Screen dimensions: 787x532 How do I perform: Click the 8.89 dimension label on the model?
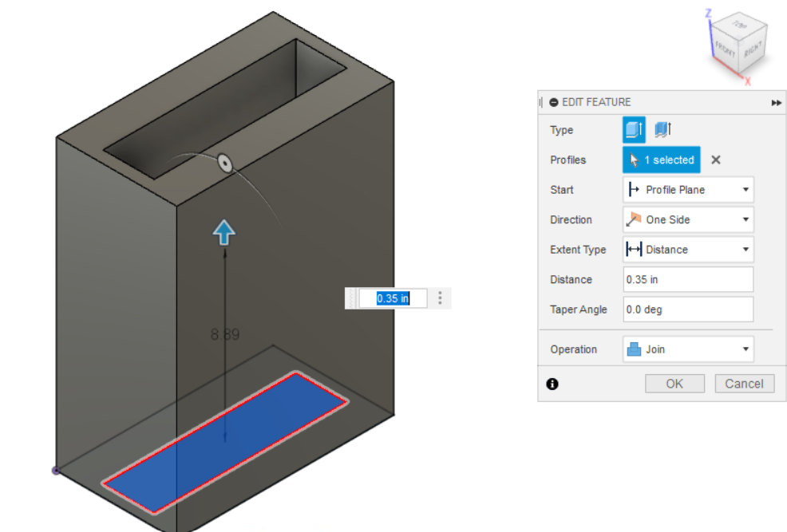click(x=225, y=334)
